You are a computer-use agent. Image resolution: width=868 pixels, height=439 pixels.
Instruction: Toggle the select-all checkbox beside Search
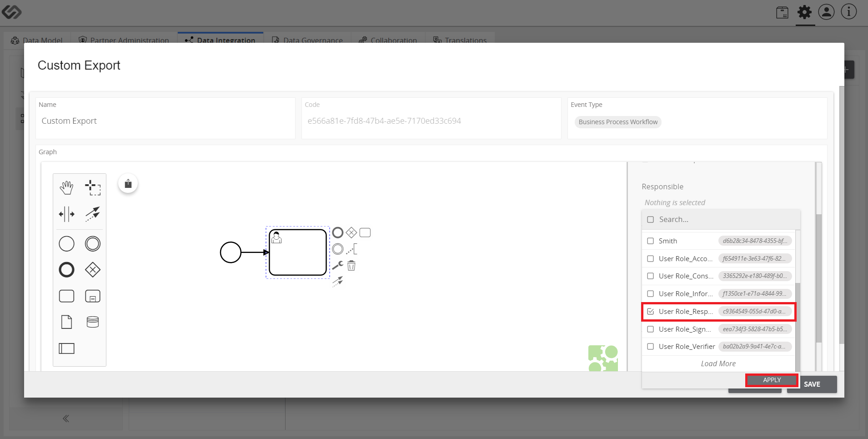coord(650,220)
